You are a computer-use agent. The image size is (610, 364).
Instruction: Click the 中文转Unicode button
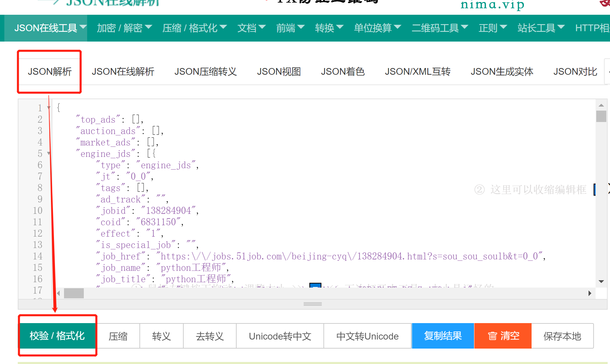coord(368,336)
